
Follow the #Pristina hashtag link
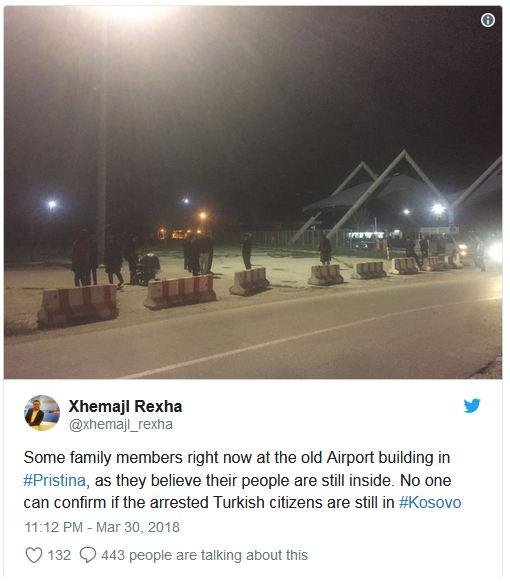[55, 480]
